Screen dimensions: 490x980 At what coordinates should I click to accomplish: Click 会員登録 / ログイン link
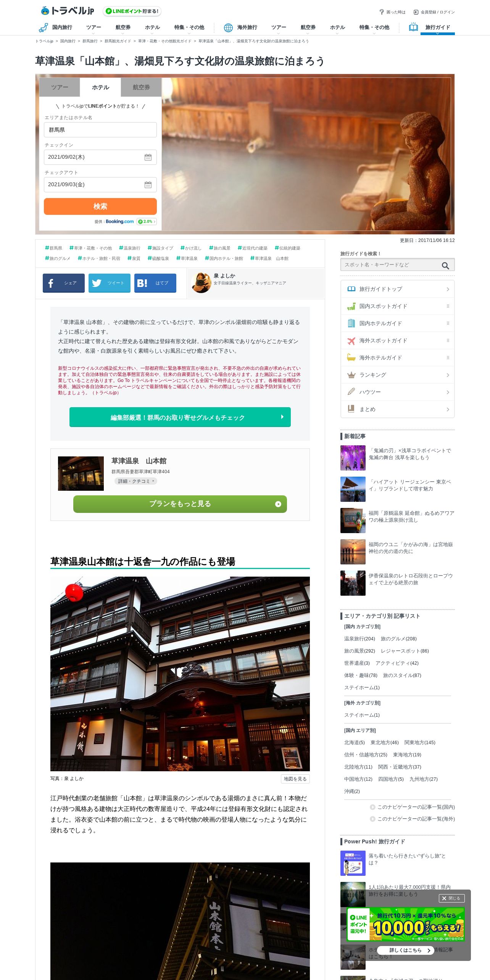[x=434, y=12]
